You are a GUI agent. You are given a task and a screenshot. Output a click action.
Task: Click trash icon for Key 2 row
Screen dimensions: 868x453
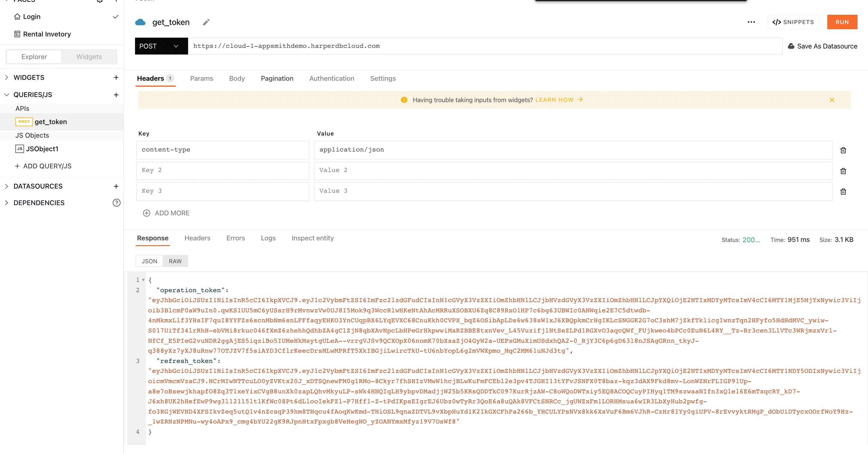843,171
